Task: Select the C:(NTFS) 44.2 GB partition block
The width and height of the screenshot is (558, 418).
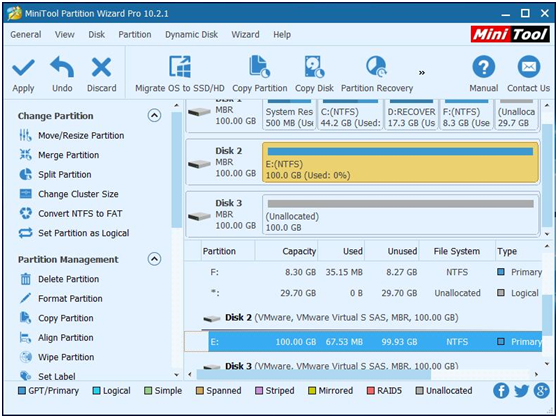Action: point(350,115)
